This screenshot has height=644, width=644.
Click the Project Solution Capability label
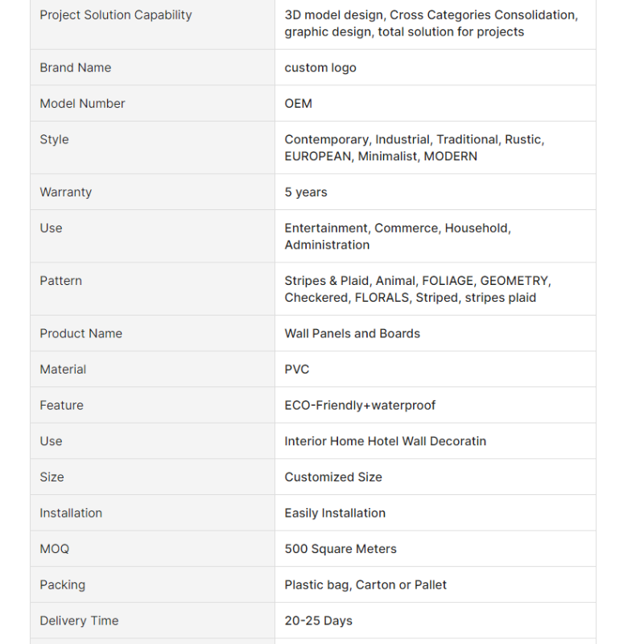(x=116, y=15)
